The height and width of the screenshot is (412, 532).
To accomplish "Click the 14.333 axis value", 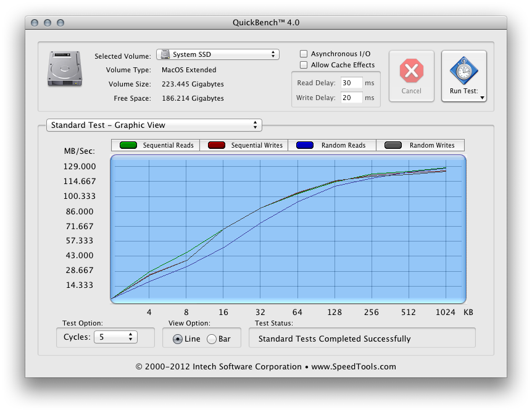I will click(80, 285).
